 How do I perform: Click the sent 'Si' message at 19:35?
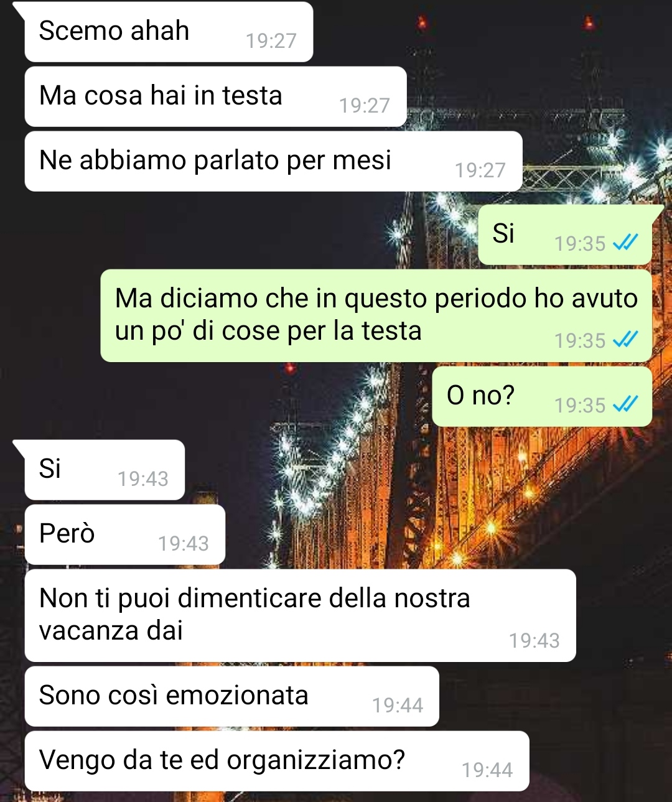tap(565, 235)
